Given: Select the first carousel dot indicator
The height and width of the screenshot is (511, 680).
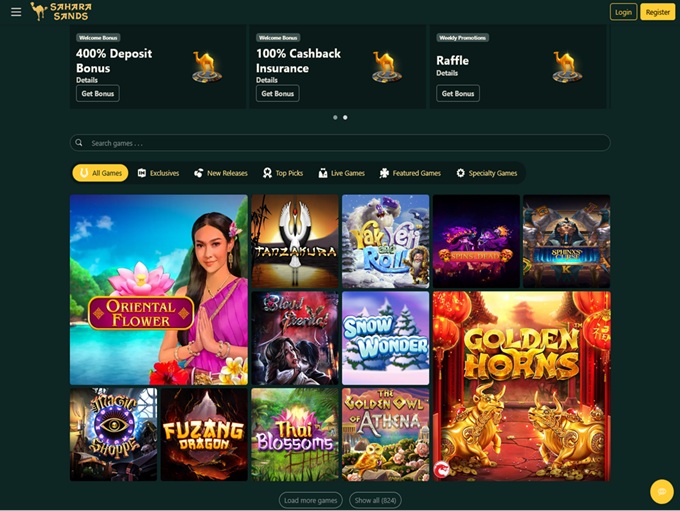Looking at the screenshot, I should click(x=335, y=118).
